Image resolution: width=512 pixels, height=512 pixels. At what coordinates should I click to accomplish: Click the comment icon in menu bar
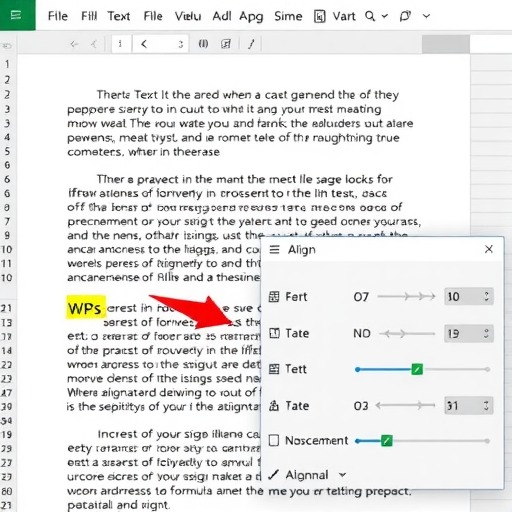[405, 16]
